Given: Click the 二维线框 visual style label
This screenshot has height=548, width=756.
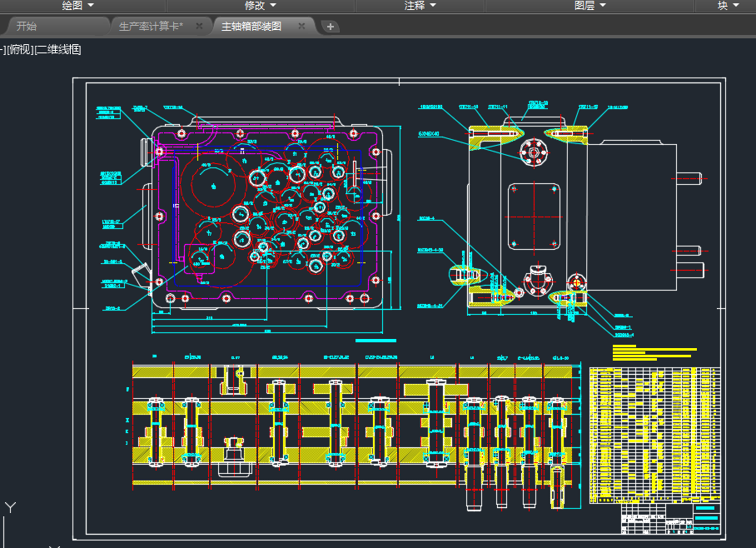Looking at the screenshot, I should (58, 50).
